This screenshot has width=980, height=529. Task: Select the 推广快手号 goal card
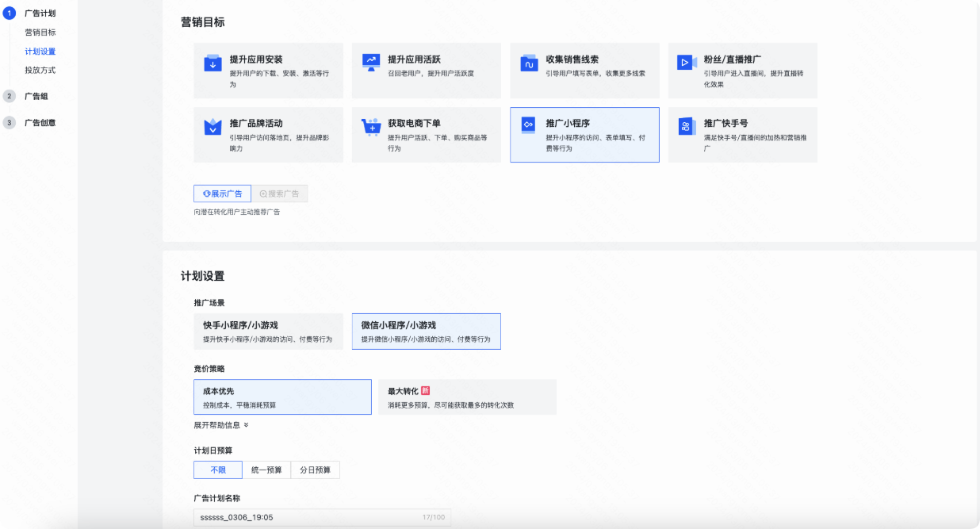743,135
